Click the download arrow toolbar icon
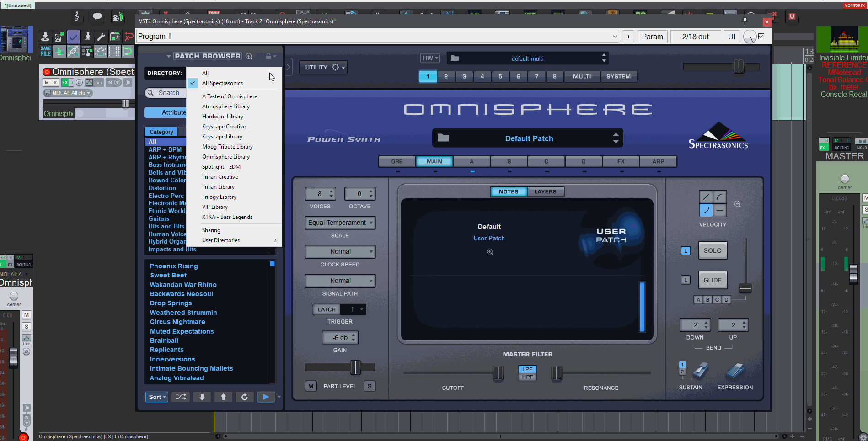This screenshot has height=441, width=868. (45, 37)
